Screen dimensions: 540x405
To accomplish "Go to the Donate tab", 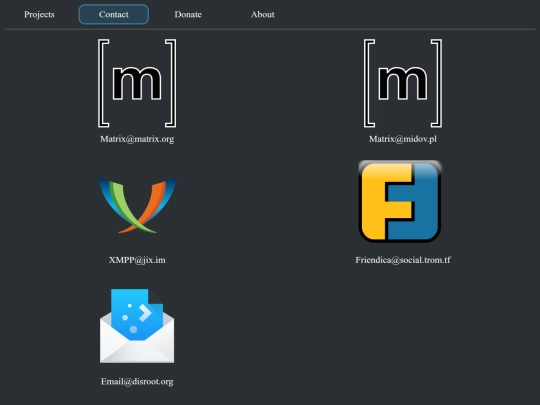I will [x=188, y=14].
